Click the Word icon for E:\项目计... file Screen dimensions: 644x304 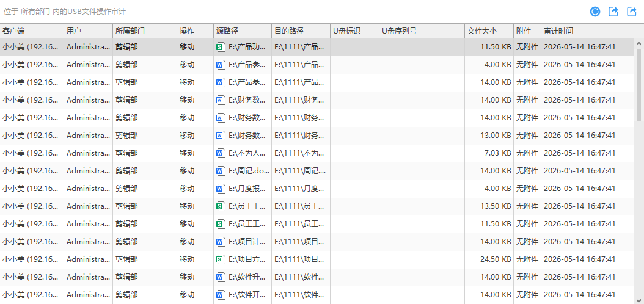pos(221,241)
